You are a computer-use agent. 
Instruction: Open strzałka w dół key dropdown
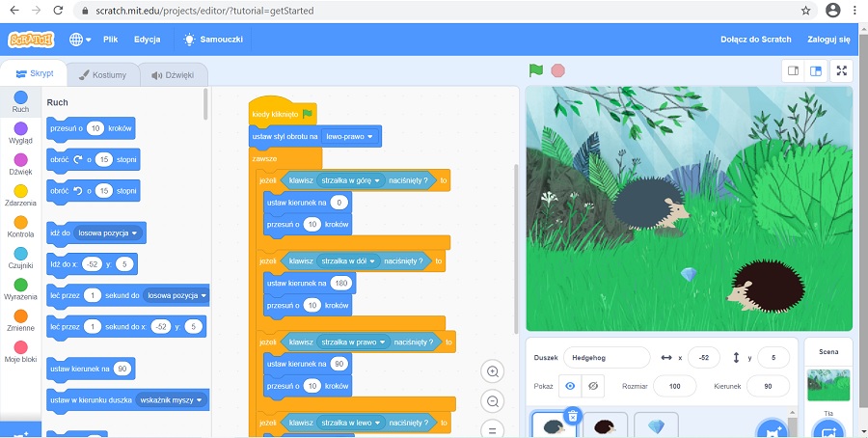[348, 260]
